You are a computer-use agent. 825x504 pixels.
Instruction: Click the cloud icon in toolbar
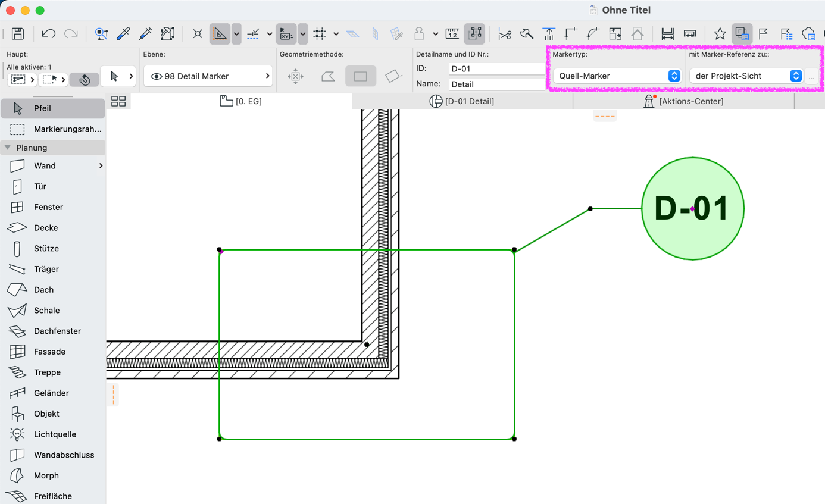[808, 34]
